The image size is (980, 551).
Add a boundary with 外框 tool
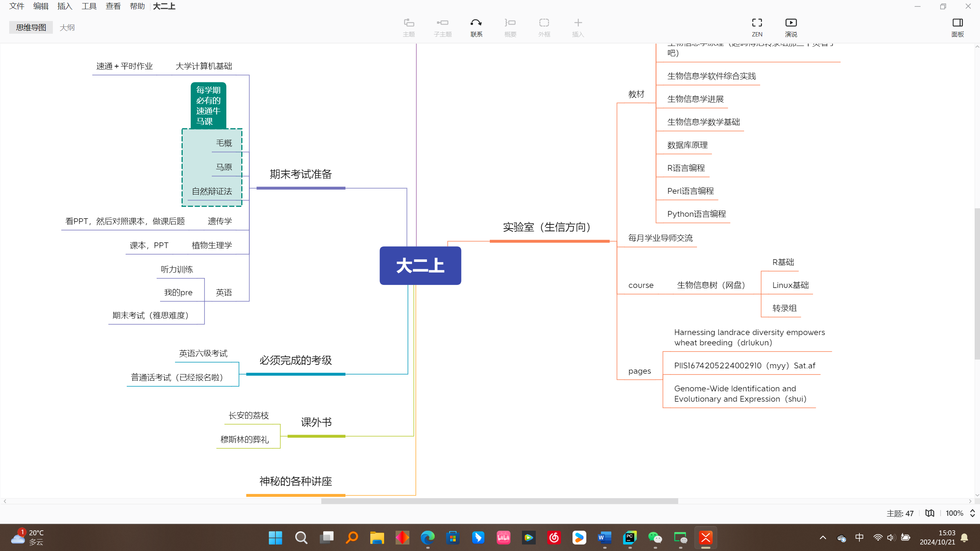[544, 27]
